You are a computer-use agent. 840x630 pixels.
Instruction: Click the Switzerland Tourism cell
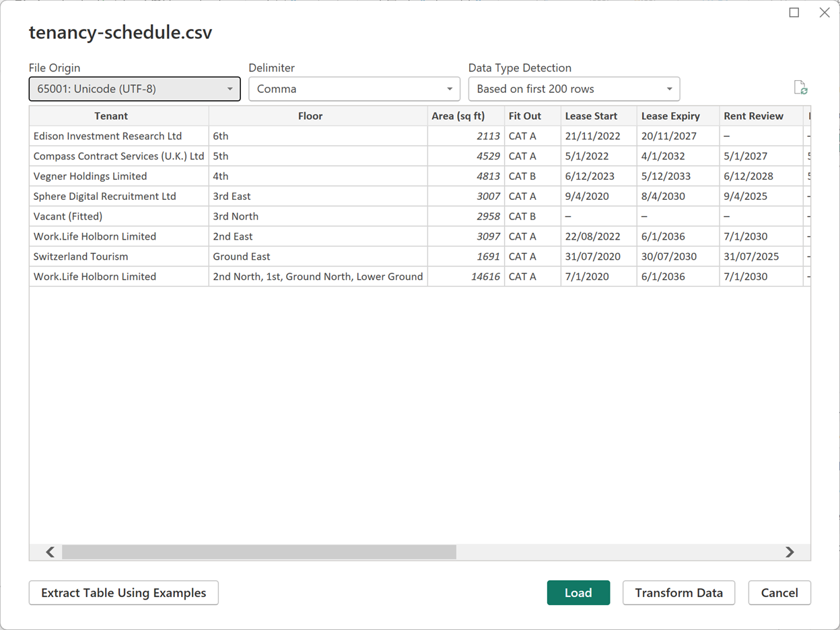tap(119, 256)
